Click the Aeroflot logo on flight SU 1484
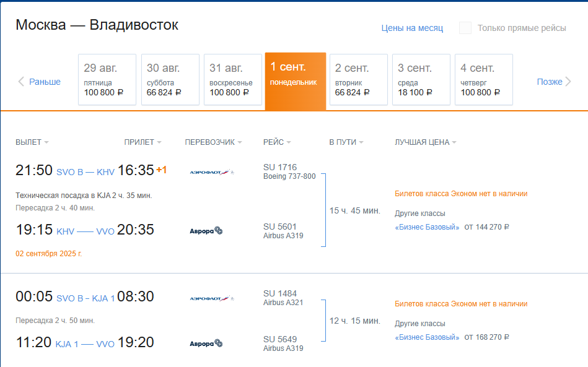The width and height of the screenshot is (588, 367). click(211, 299)
